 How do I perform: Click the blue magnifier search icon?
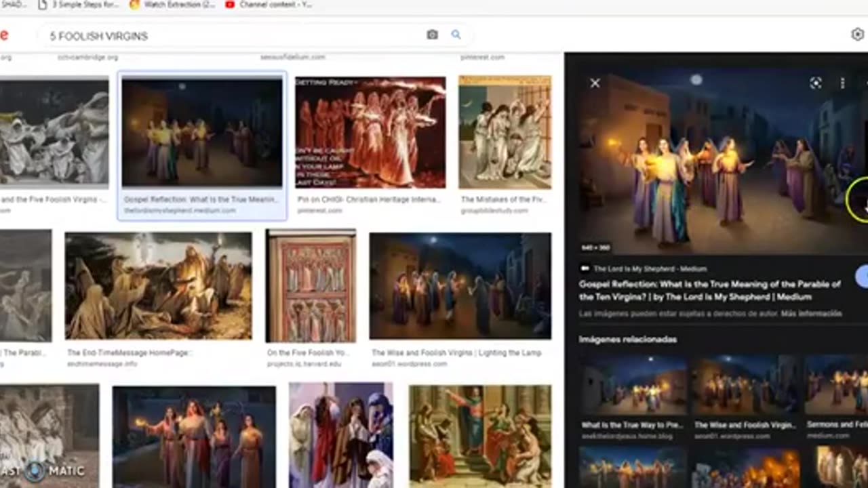456,35
